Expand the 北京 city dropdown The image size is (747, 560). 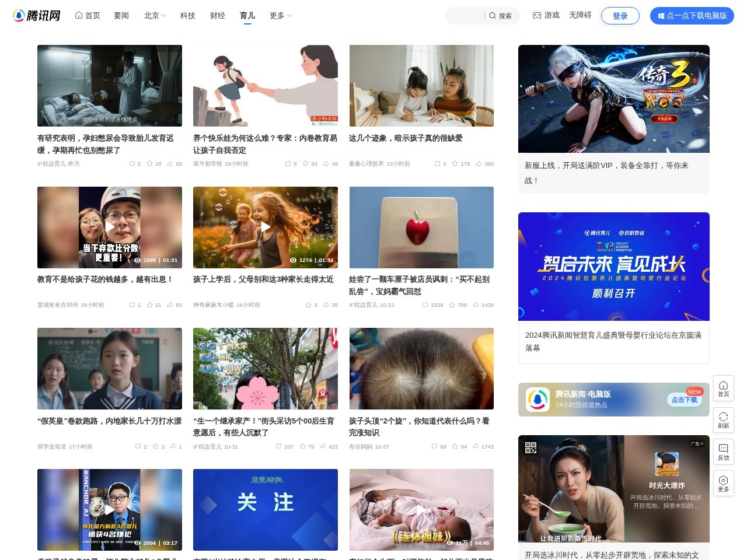pyautogui.click(x=155, y=16)
